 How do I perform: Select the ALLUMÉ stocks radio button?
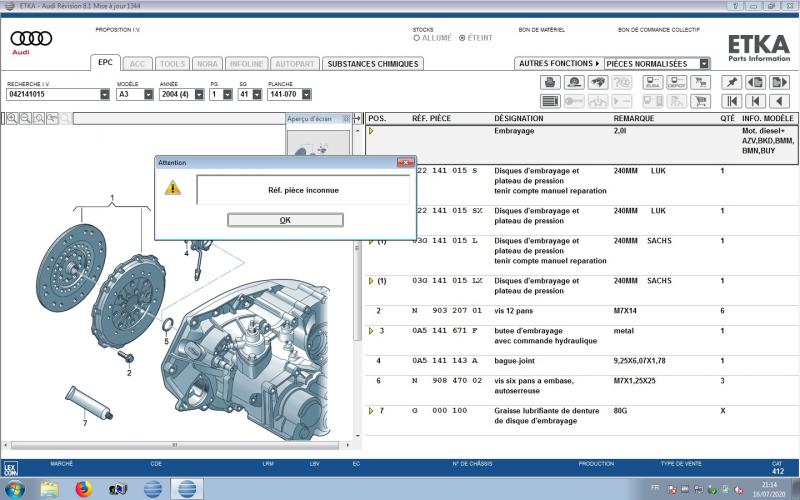416,38
